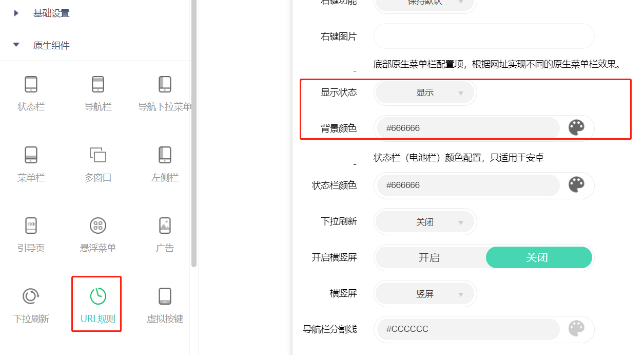Open the 导航栏 component
The width and height of the screenshot is (644, 355).
(98, 85)
